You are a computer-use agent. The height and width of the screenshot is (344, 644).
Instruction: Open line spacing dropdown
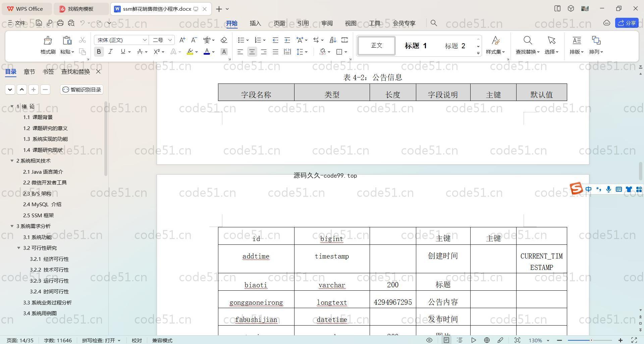click(306, 52)
